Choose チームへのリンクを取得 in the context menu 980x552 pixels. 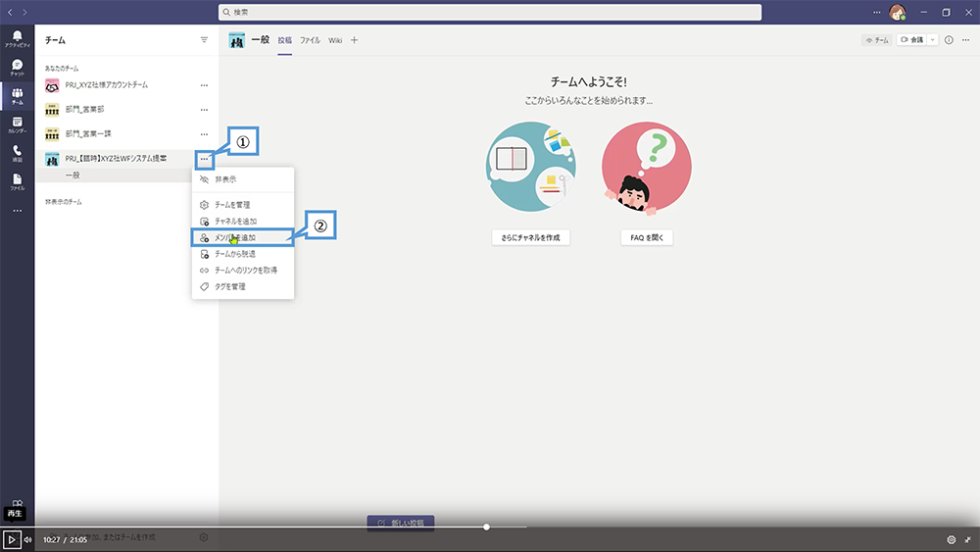pyautogui.click(x=242, y=270)
